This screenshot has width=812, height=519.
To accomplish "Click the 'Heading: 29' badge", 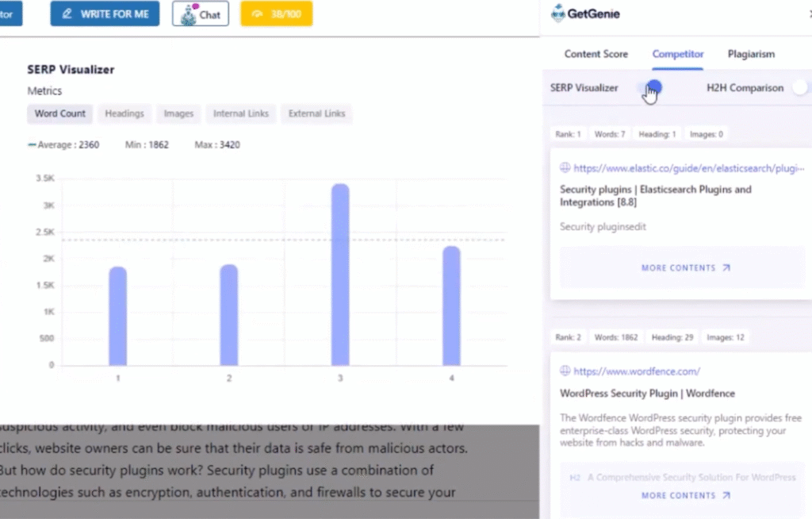I will (x=672, y=337).
